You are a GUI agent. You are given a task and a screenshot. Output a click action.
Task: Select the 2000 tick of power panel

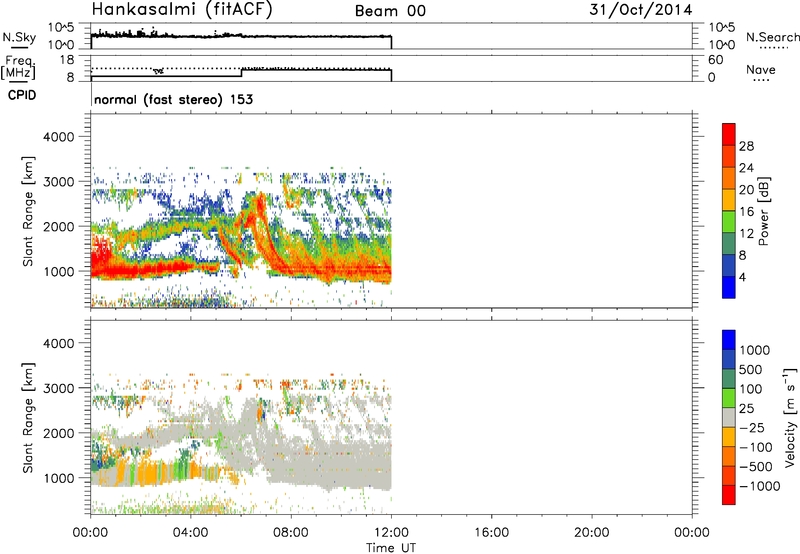coord(59,226)
